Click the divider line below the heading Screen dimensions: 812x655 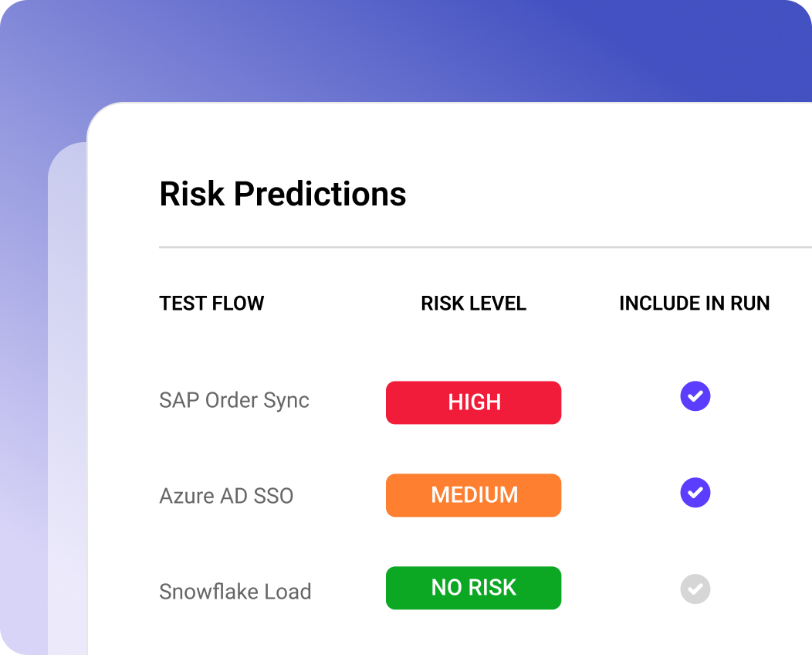tap(486, 247)
